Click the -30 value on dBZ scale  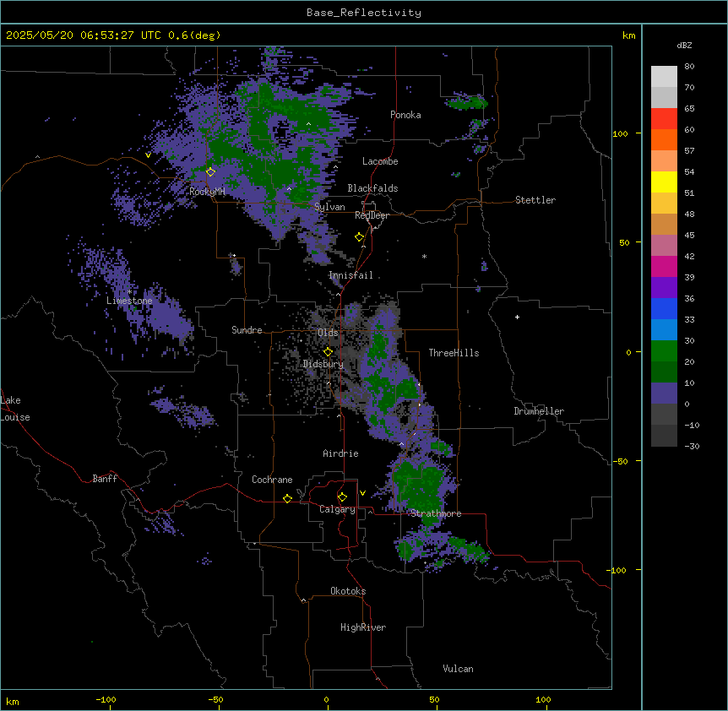click(692, 447)
